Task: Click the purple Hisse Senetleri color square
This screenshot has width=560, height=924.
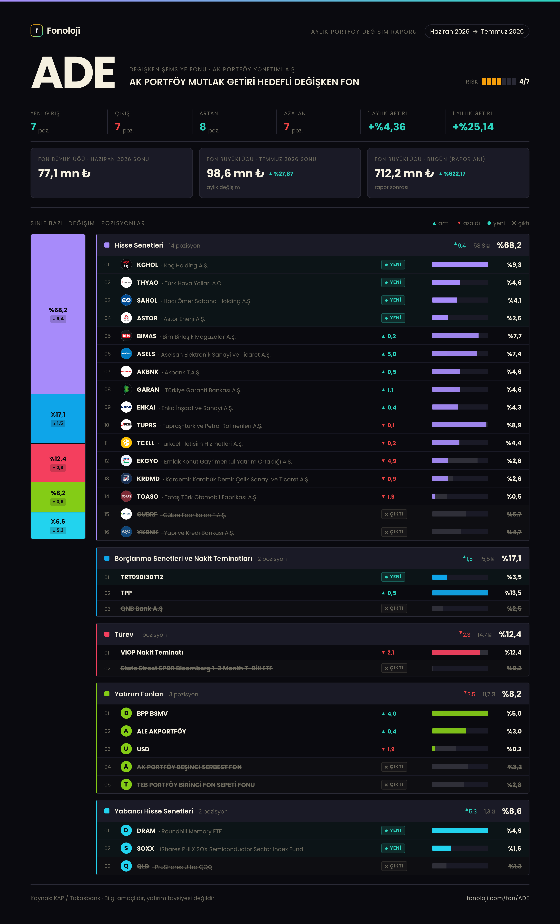Action: (107, 245)
